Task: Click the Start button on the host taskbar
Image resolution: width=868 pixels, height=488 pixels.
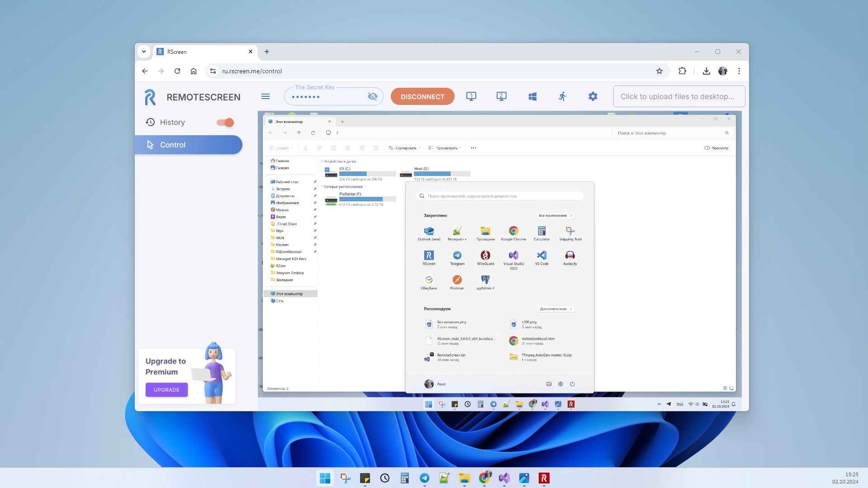Action: tap(325, 478)
